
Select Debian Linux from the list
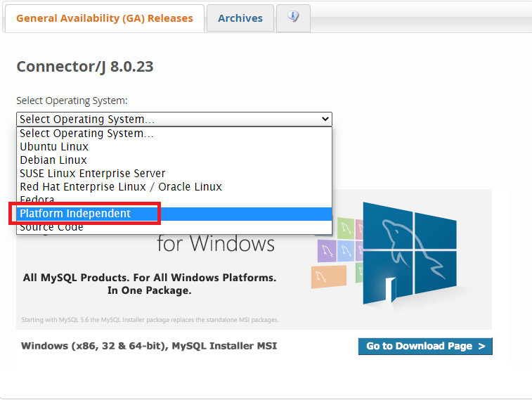click(x=174, y=160)
